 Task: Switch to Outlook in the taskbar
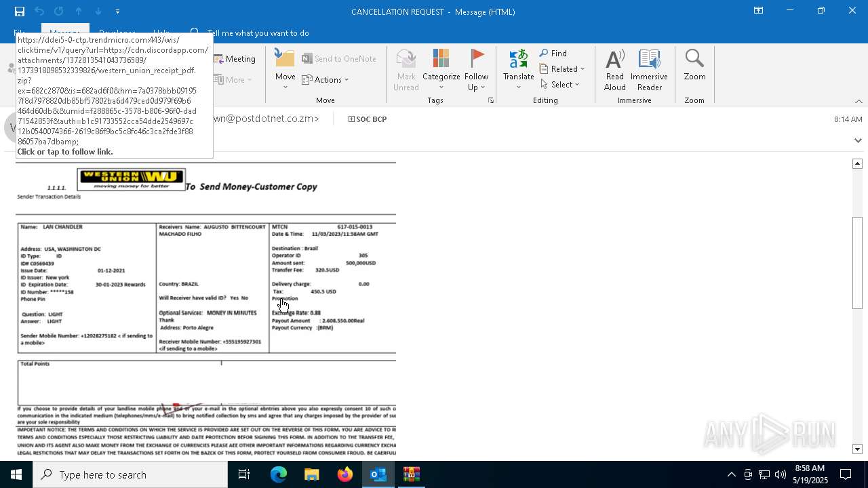tap(378, 474)
